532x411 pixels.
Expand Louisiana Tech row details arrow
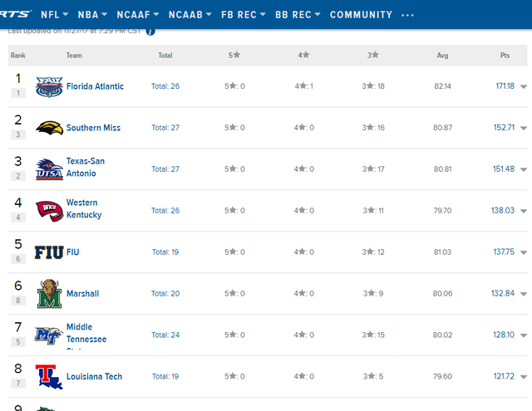(x=524, y=377)
